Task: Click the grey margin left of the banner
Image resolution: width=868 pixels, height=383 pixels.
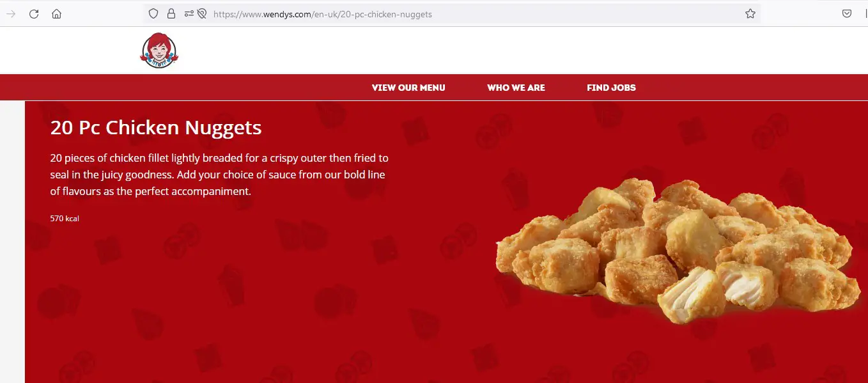Action: tap(12, 242)
